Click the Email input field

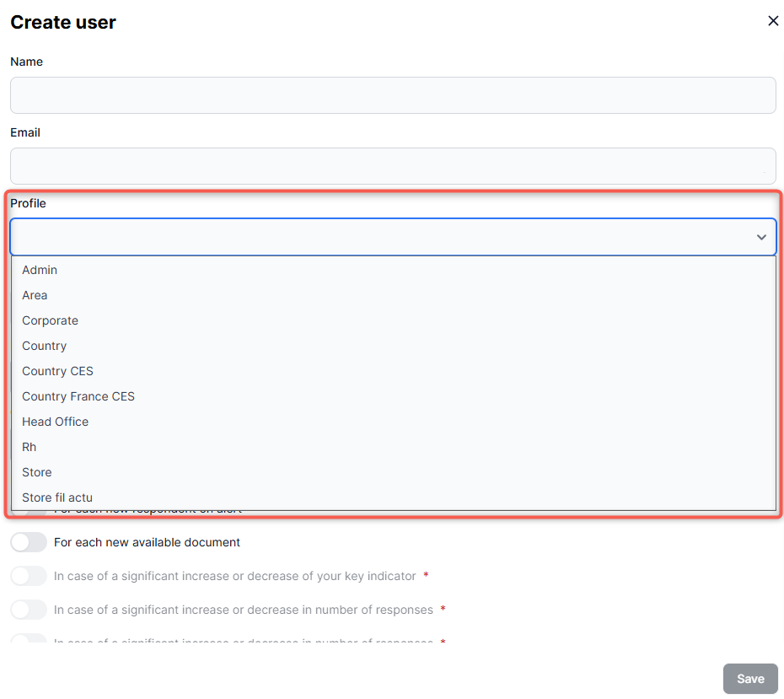point(393,166)
